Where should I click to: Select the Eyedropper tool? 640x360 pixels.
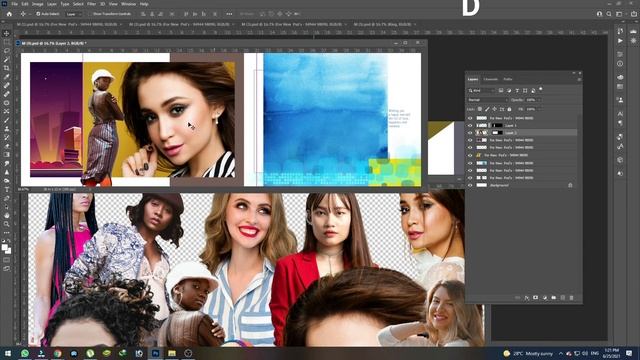[x=7, y=77]
